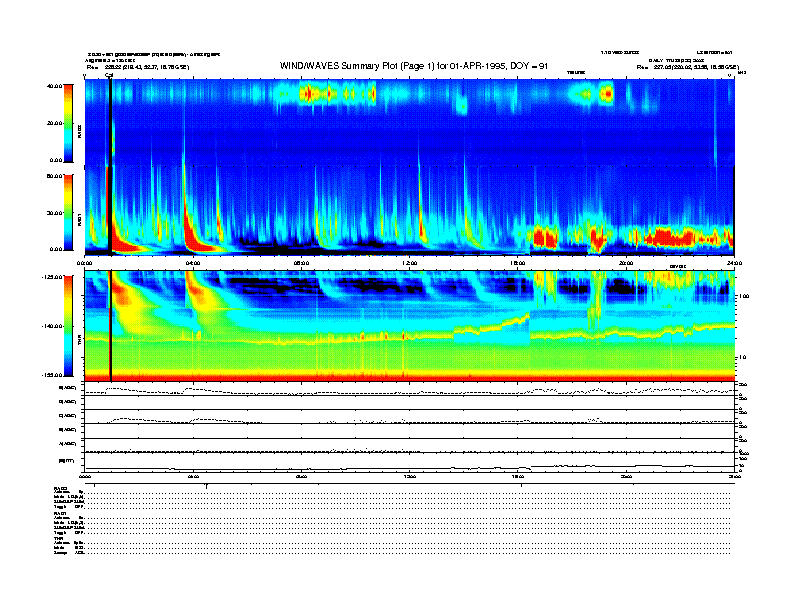Click the 24:00 time label below RAD1 panel
This screenshot has height=612, width=792.
click(x=734, y=263)
